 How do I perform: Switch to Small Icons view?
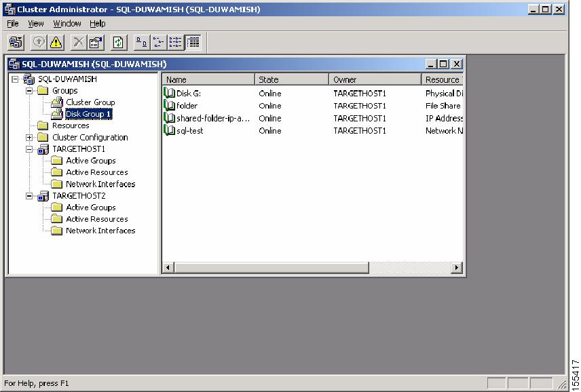(159, 42)
